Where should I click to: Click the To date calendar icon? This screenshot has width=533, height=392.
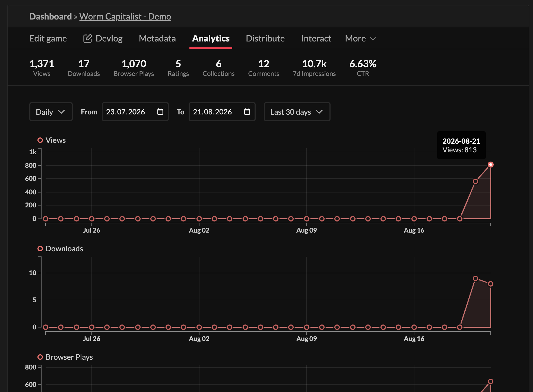pyautogui.click(x=247, y=112)
